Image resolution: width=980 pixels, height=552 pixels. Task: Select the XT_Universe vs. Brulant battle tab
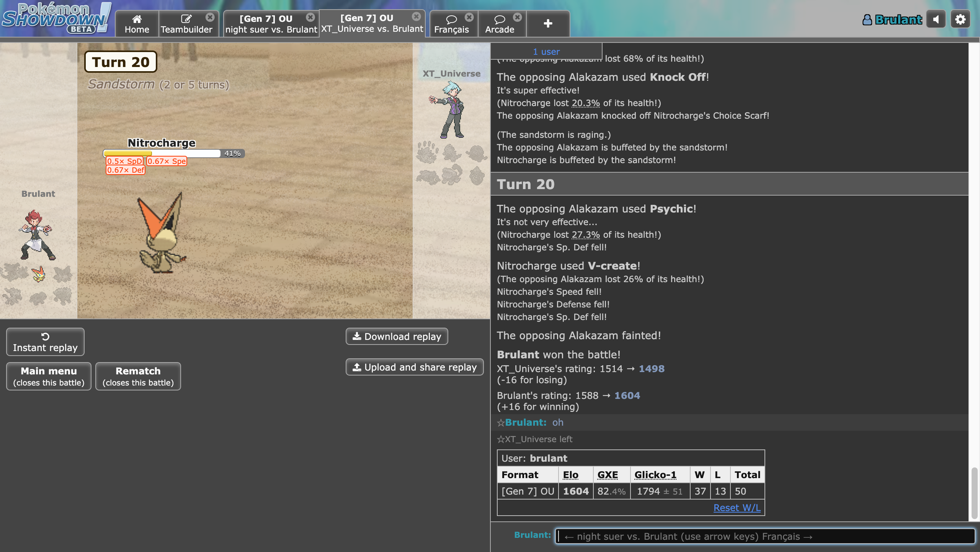point(372,23)
